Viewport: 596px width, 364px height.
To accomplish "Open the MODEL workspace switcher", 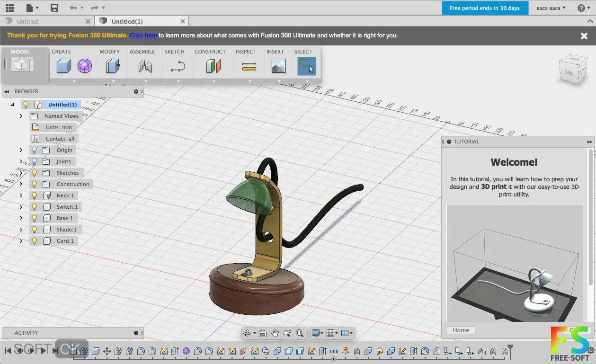I will [25, 65].
